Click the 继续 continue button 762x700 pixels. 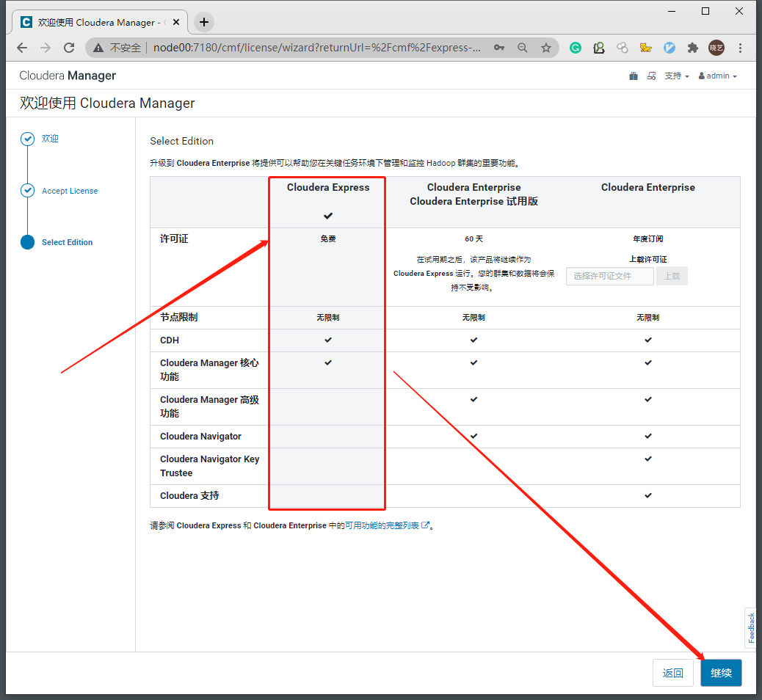click(x=721, y=673)
